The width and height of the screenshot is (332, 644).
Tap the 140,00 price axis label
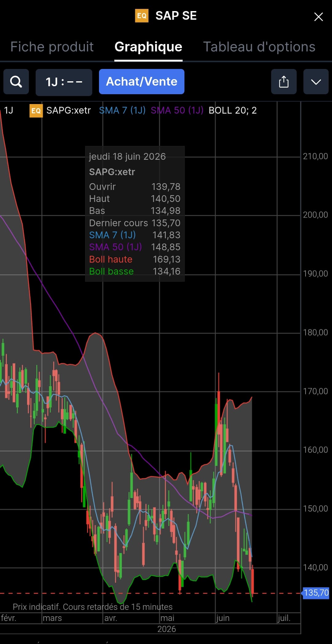coord(315,567)
